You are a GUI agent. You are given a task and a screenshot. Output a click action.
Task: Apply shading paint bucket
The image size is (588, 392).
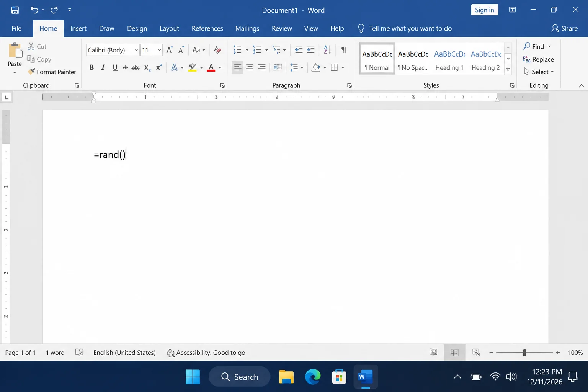[x=316, y=68]
